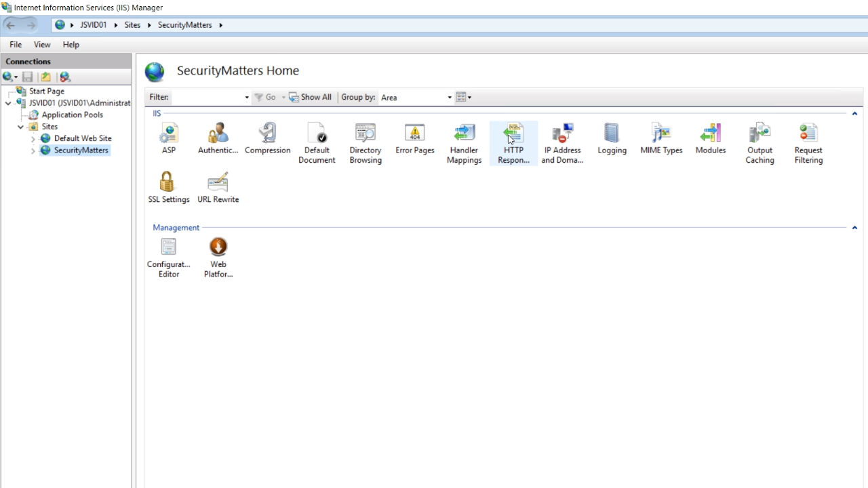Click the Filter text field
Image resolution: width=868 pixels, height=488 pixels.
pyautogui.click(x=207, y=98)
